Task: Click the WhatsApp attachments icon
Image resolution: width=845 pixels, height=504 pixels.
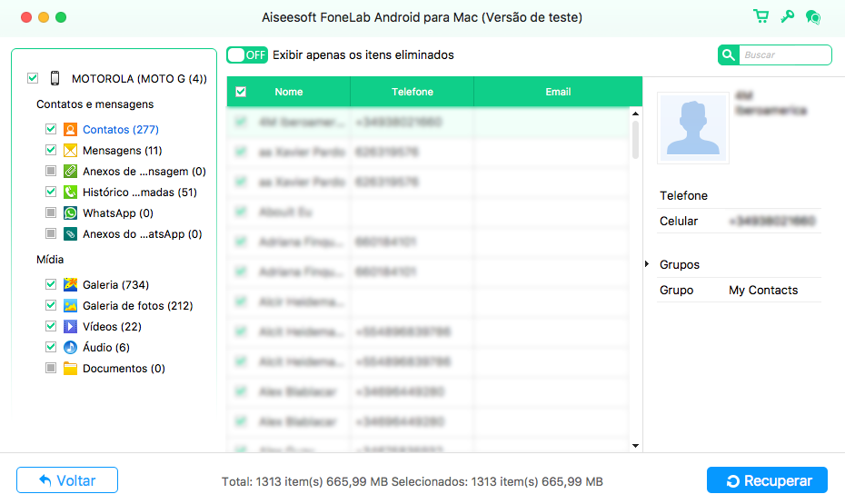Action: [70, 234]
